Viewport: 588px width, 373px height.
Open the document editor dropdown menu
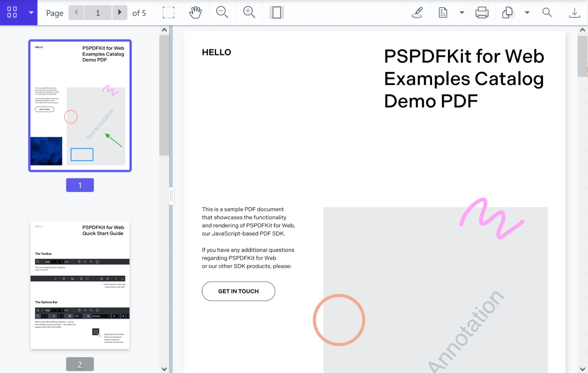[x=462, y=12]
